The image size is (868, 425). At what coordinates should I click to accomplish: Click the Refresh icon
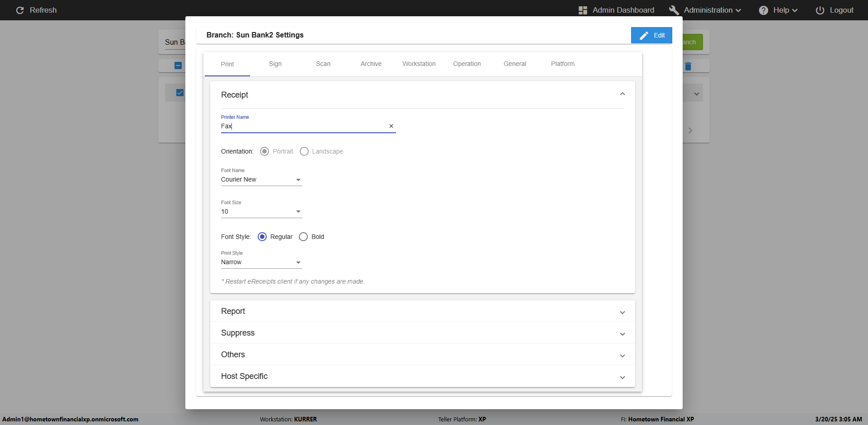point(20,10)
